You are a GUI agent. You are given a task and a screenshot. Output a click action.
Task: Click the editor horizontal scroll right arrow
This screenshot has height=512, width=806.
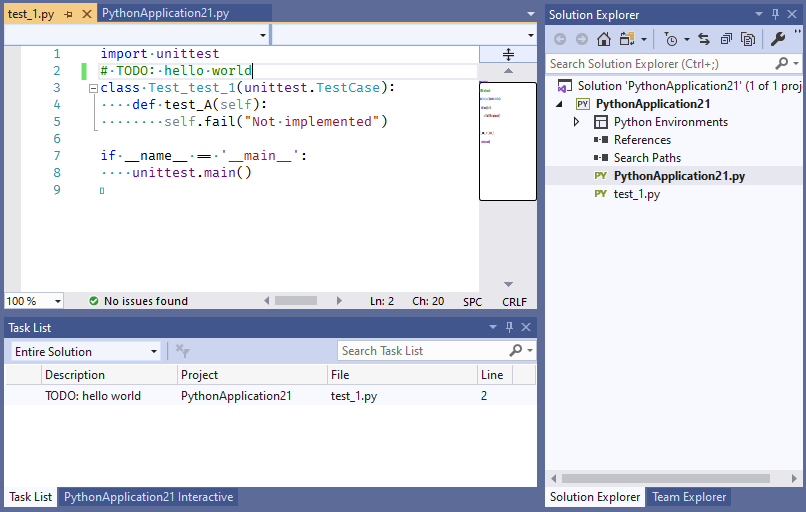point(339,301)
